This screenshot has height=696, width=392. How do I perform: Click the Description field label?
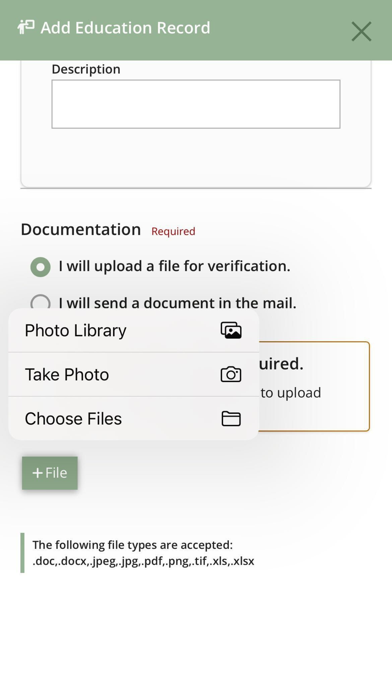coord(86,69)
